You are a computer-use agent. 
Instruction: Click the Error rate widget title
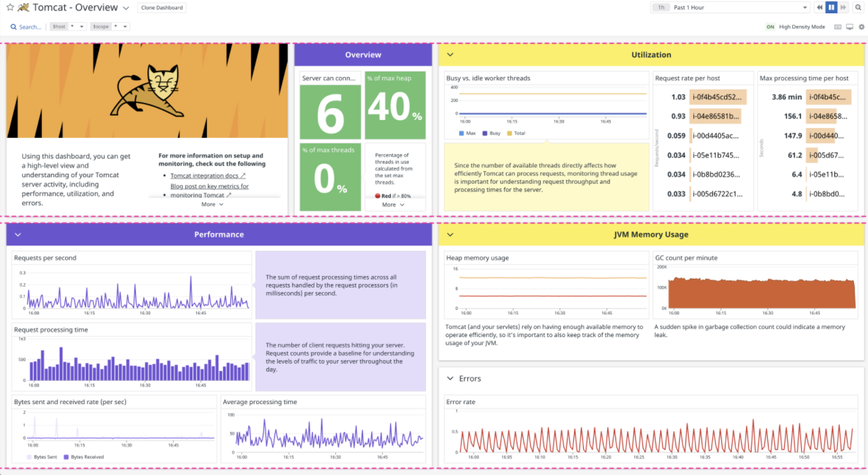click(x=462, y=402)
